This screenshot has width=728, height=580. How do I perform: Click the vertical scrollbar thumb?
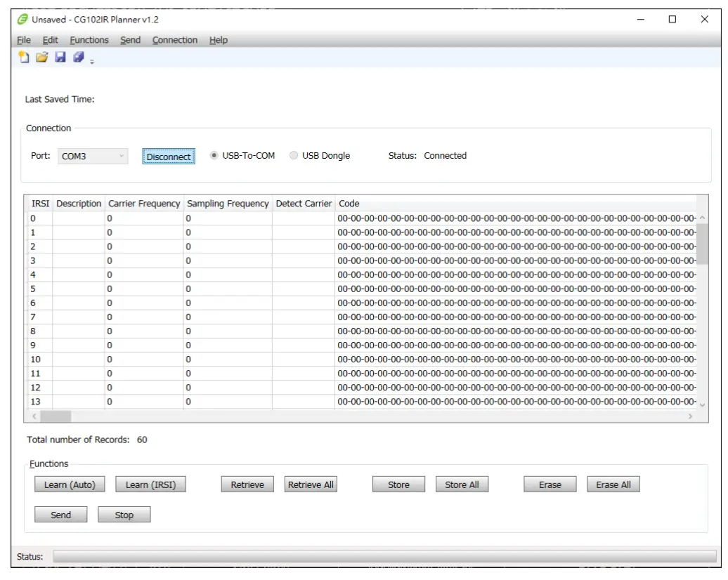coord(702,244)
